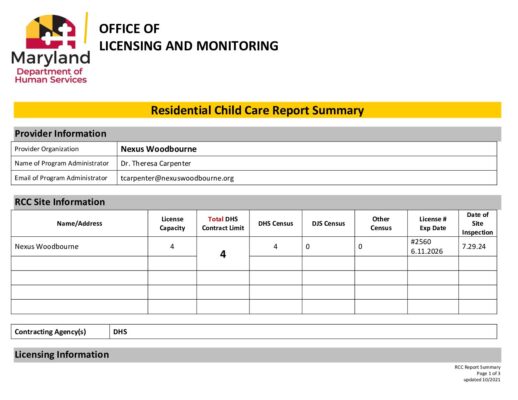This screenshot has width=518, height=400.
Task: Click the 'DJS Census' column header
Action: click(x=328, y=223)
